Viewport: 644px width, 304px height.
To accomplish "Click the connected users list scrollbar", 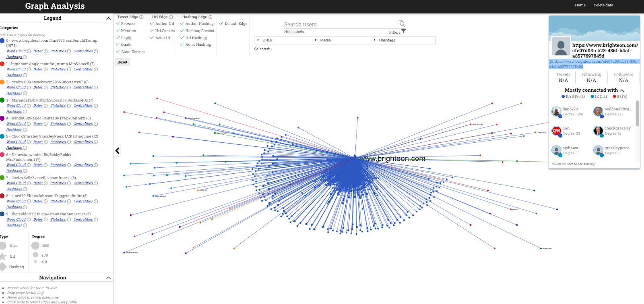I will click(x=637, y=114).
